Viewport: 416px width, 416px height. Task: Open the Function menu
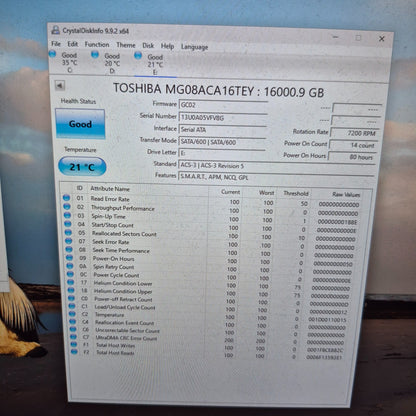97,44
